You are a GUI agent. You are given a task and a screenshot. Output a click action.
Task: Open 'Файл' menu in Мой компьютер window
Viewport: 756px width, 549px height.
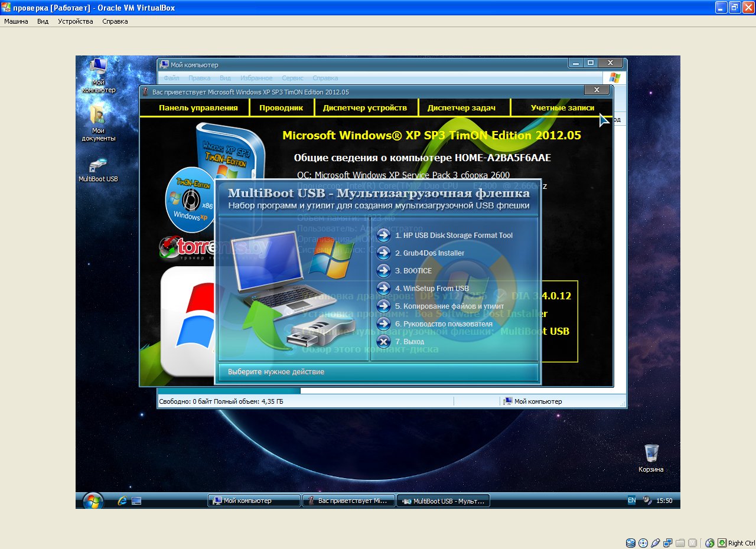(171, 78)
